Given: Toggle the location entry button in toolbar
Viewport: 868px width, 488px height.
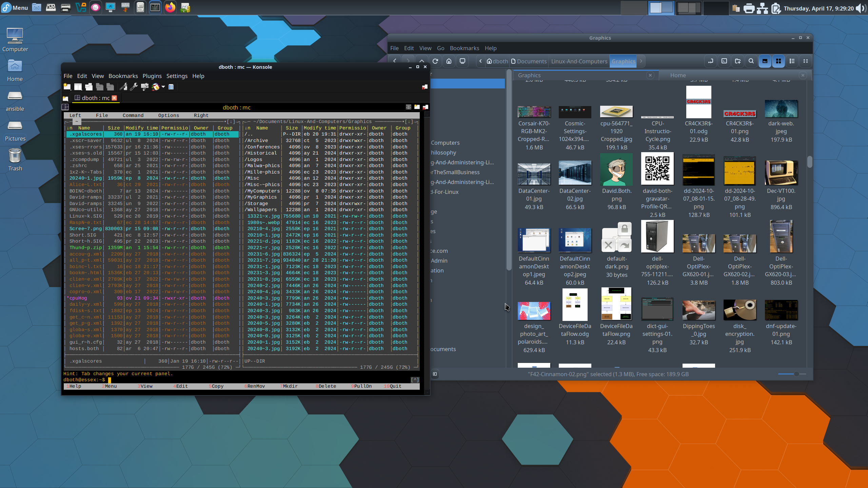Looking at the screenshot, I should [x=710, y=61].
